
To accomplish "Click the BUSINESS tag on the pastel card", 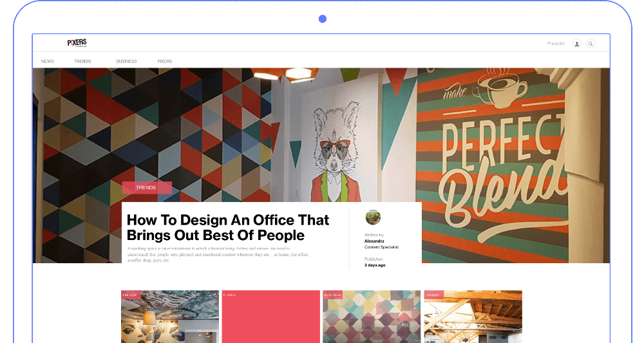I will pyautogui.click(x=333, y=295).
